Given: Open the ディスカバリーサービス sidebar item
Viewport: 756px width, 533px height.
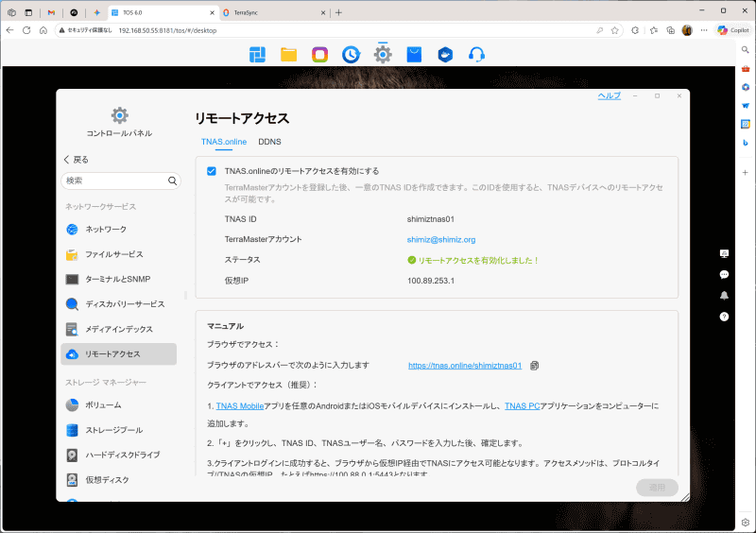Looking at the screenshot, I should (119, 304).
